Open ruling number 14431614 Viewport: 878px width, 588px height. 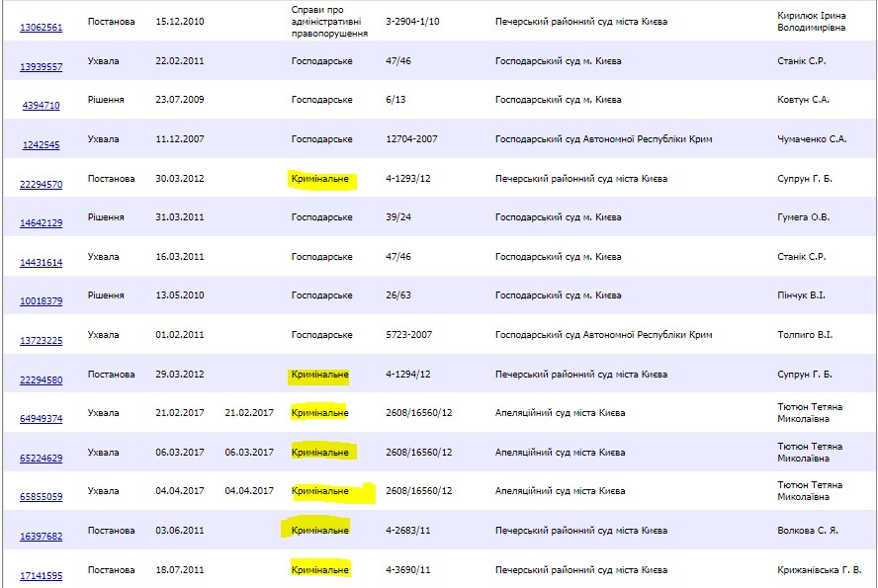pyautogui.click(x=42, y=263)
